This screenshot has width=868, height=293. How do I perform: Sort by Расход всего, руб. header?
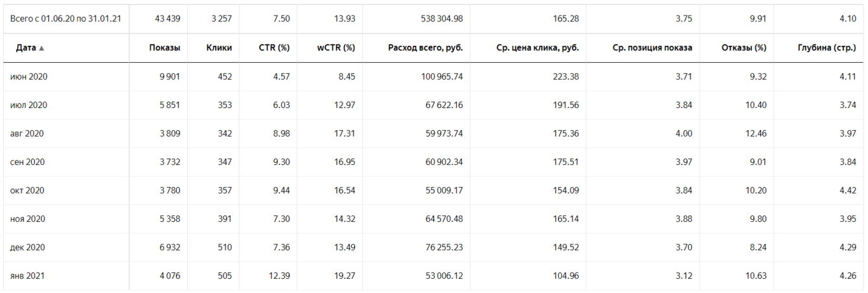pos(425,48)
